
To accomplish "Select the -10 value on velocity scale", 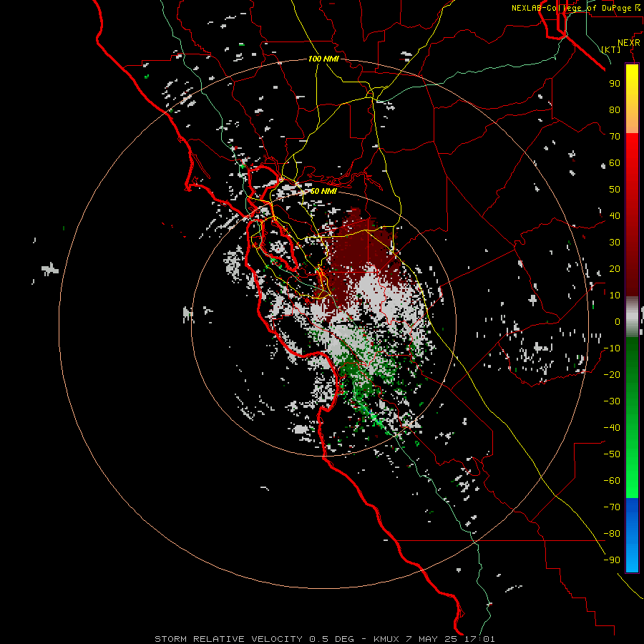I will coord(612,348).
